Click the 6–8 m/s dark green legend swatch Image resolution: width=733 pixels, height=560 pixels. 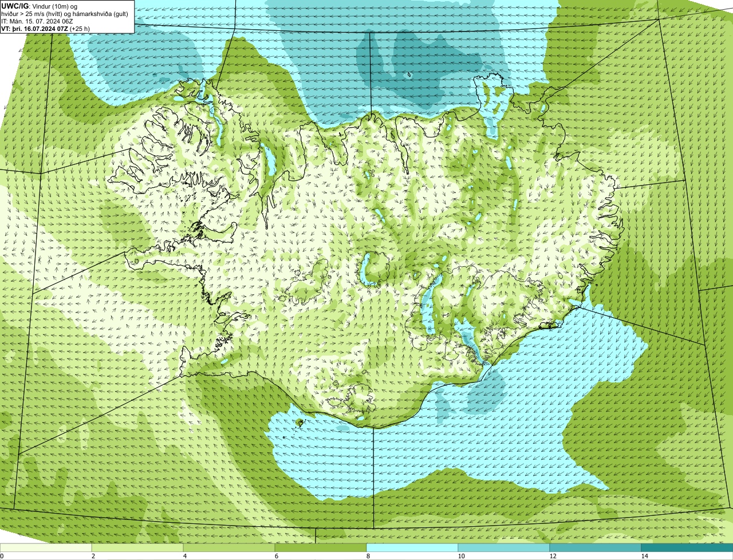point(321,548)
